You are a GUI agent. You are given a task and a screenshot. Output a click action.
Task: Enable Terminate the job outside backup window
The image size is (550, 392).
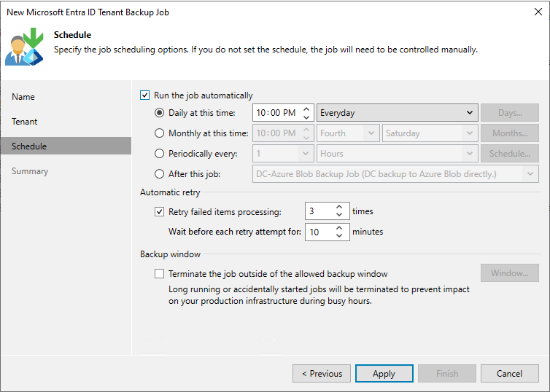(x=159, y=273)
